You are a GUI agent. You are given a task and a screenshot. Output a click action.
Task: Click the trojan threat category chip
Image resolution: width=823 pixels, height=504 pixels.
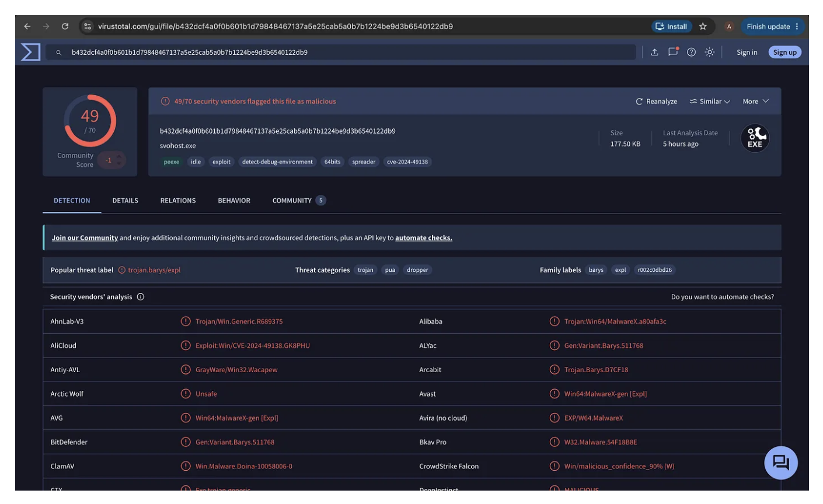[x=365, y=270]
